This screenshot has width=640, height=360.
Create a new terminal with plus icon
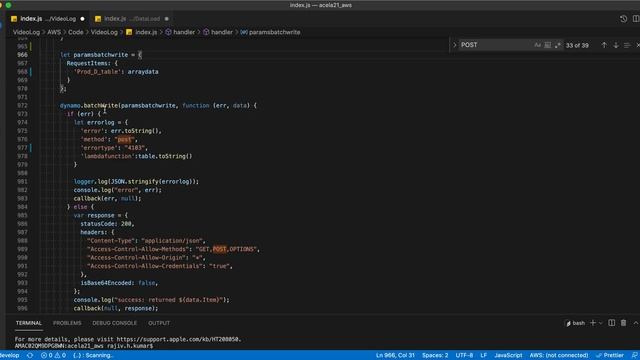coord(593,323)
